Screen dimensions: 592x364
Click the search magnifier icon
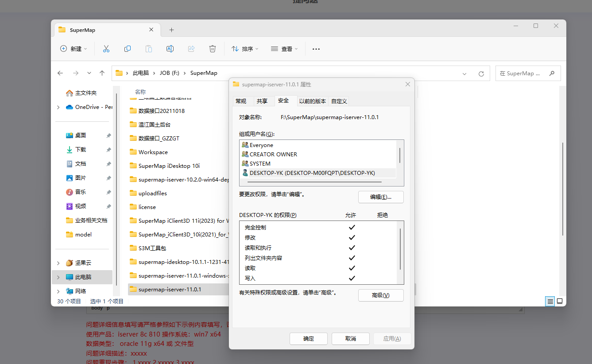coord(552,73)
